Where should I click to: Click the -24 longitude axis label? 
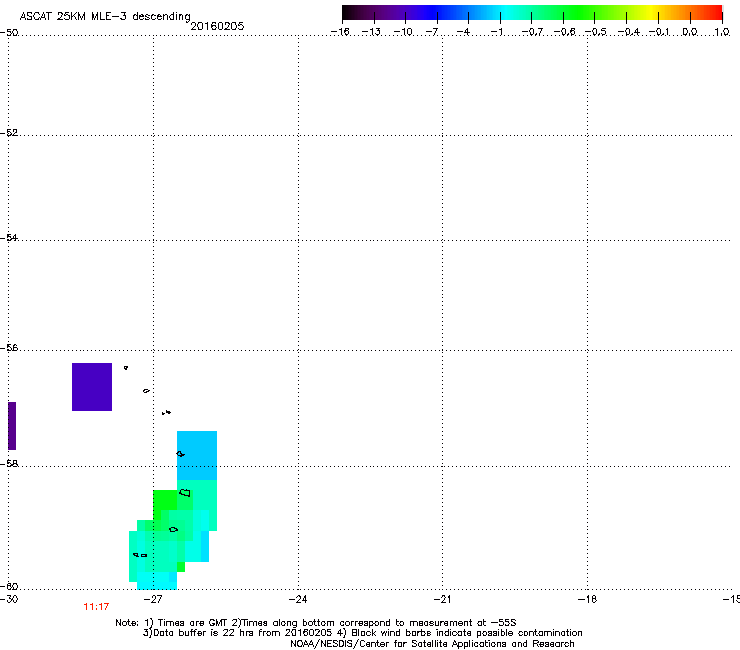click(x=298, y=599)
